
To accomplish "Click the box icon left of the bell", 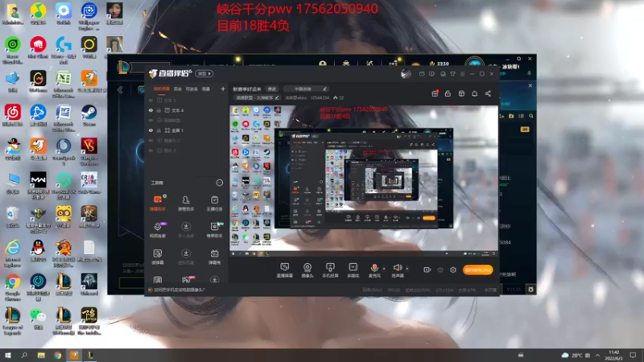I will coord(461,93).
